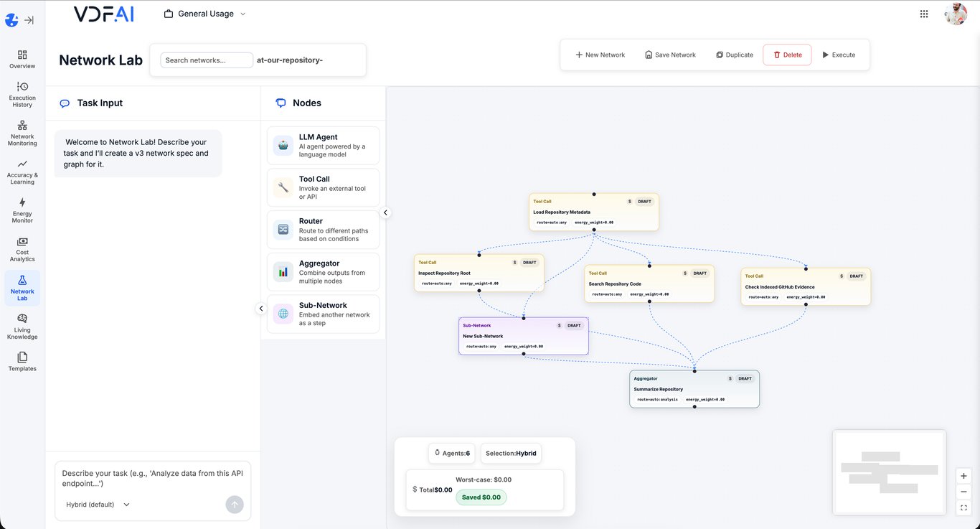
Task: Collapse the Nodes panel using its chevron
Action: 385,212
